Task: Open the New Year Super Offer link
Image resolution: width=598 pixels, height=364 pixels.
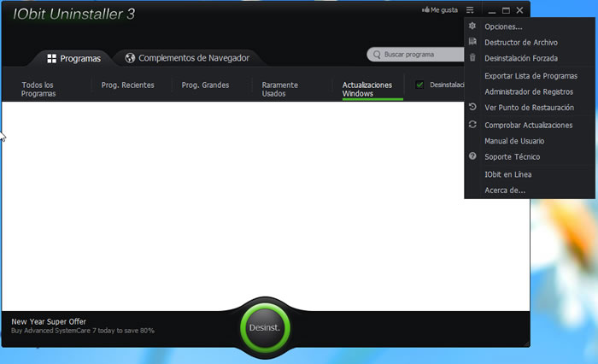Action: [x=49, y=321]
